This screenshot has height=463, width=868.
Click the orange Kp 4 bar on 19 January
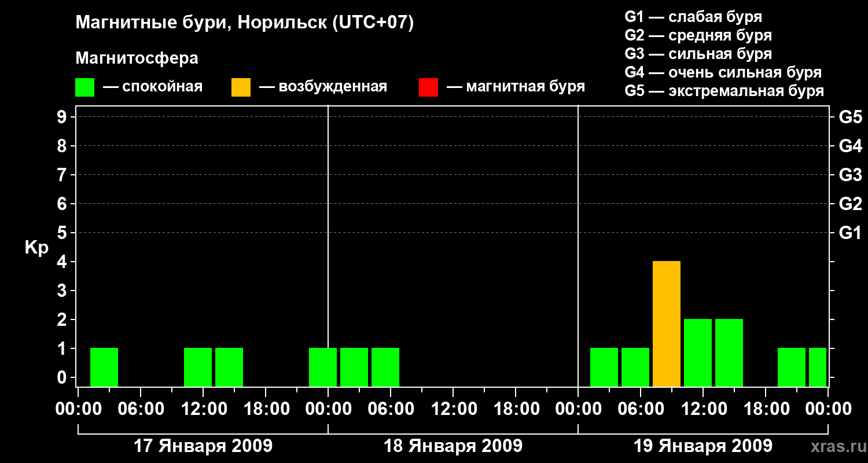667,324
